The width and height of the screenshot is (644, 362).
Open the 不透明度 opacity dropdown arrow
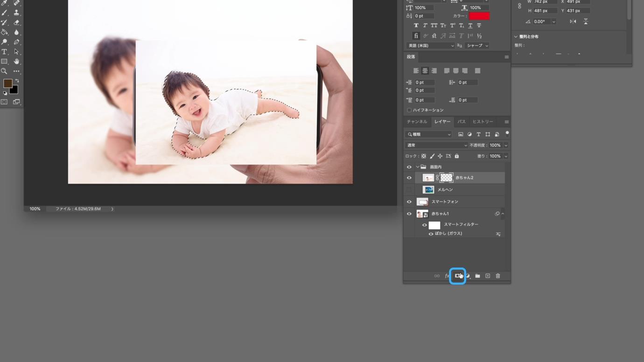point(506,146)
